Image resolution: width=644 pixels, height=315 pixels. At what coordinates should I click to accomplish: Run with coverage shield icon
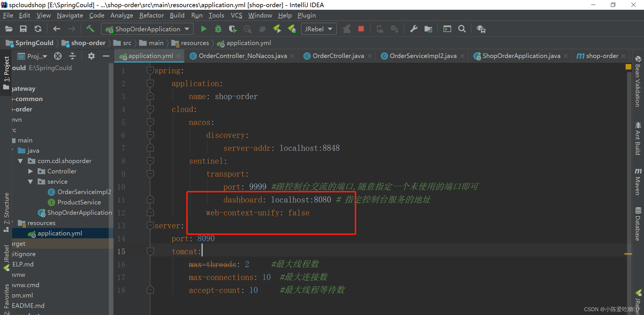coord(233,29)
